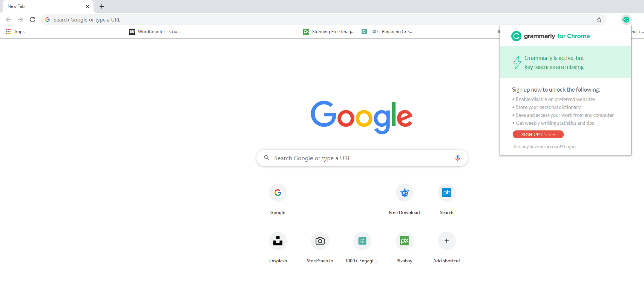Add a new shortcut with plus tile
The height and width of the screenshot is (294, 644).
447,248
